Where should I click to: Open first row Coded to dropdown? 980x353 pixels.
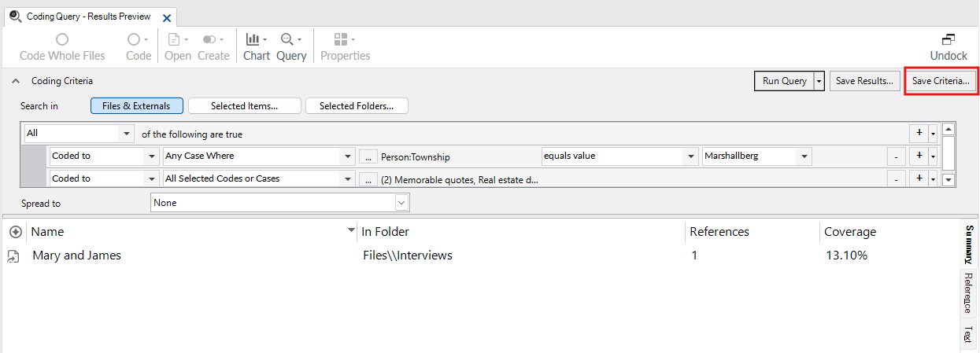pyautogui.click(x=151, y=156)
